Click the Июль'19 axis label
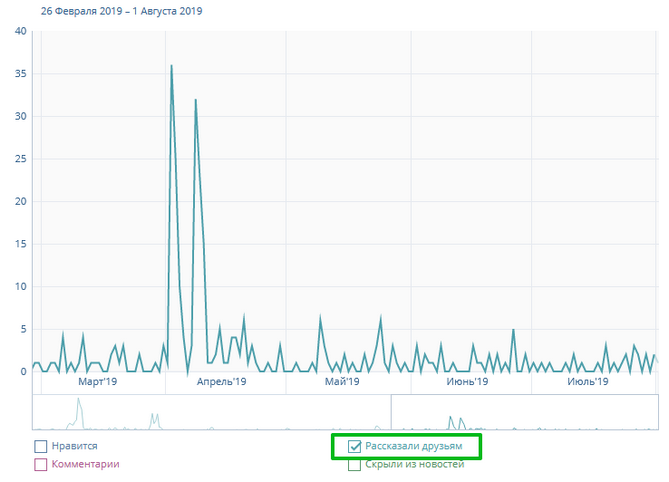The width and height of the screenshot is (669, 482). click(x=588, y=381)
